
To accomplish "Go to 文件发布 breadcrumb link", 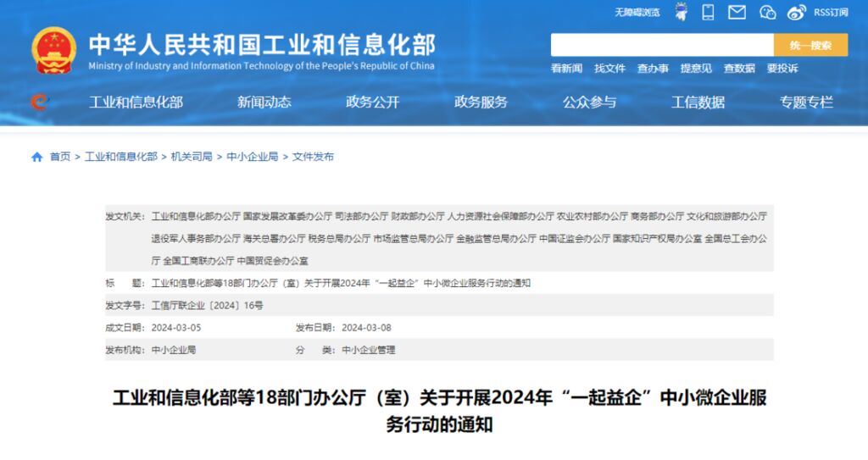I will [x=313, y=157].
